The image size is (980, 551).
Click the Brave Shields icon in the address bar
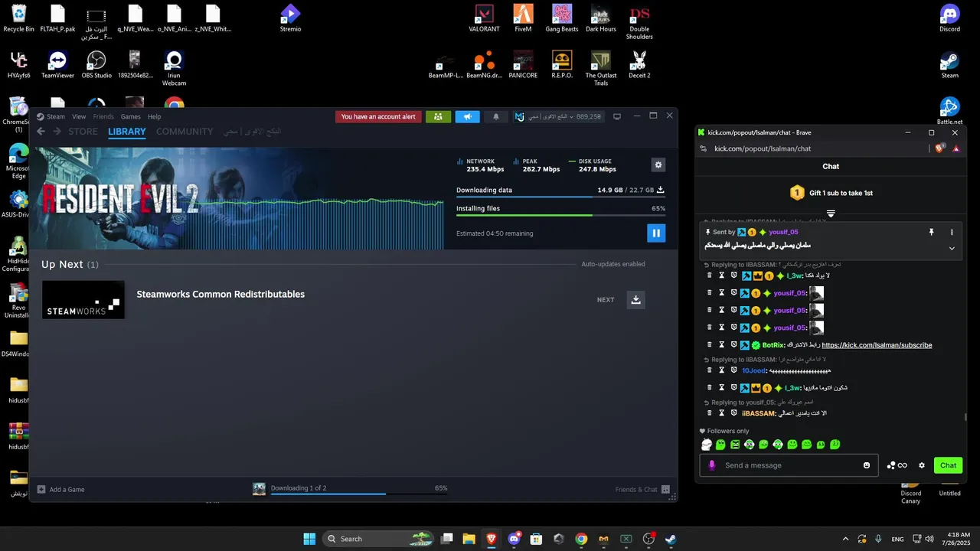pos(941,148)
